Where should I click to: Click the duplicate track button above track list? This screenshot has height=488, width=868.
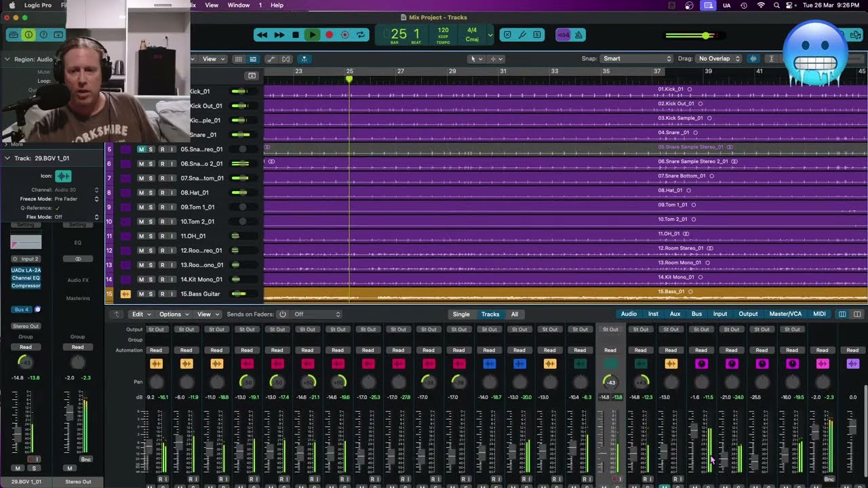[x=252, y=76]
